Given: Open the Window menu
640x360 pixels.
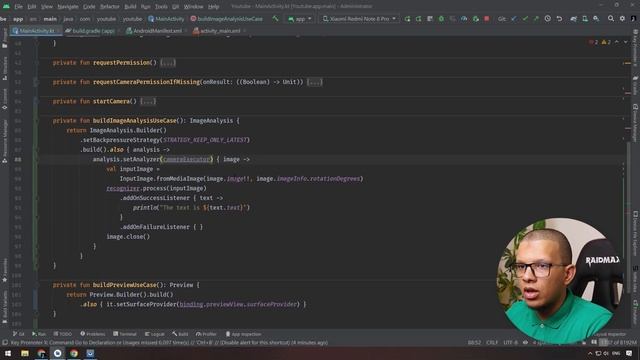Looking at the screenshot, I should [x=193, y=7].
